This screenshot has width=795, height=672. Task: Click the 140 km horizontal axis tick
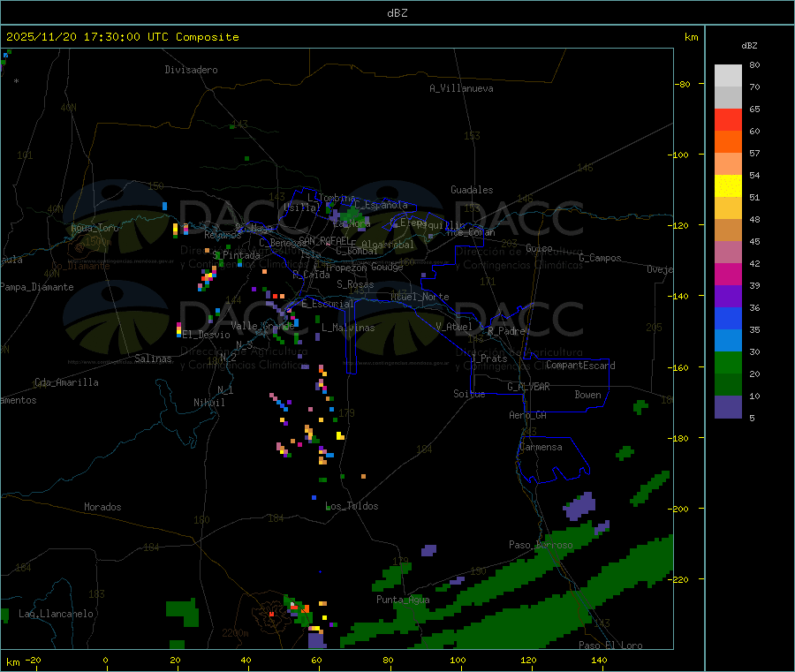[x=599, y=660]
